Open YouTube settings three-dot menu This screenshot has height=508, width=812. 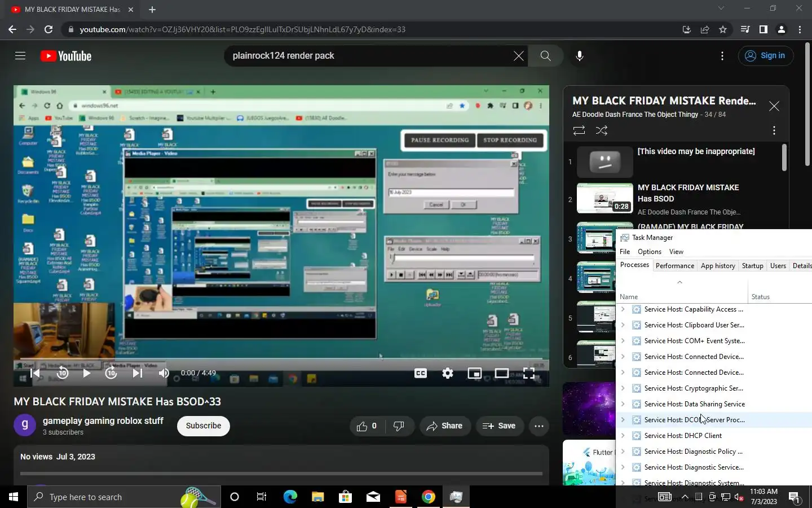coord(722,56)
